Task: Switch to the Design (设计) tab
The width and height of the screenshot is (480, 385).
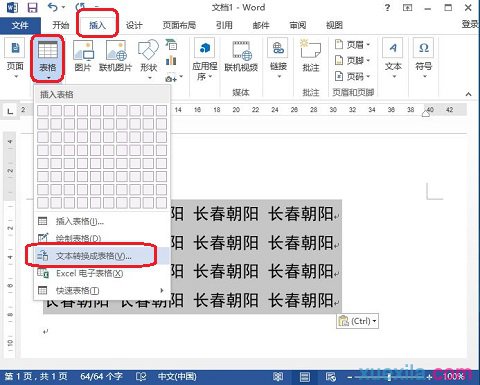Action: point(134,25)
